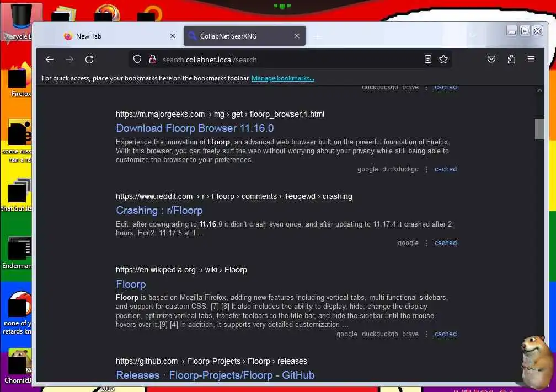Reload the current search page
The height and width of the screenshot is (392, 556).
89,60
